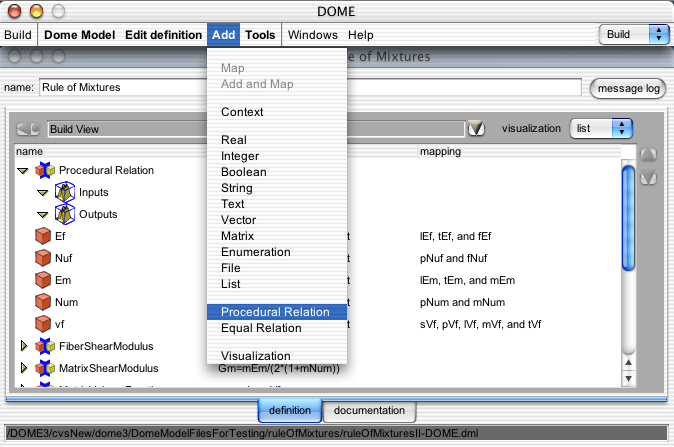Click the back navigation arrow beside Build View
This screenshot has width=674, height=447.
pyautogui.click(x=28, y=129)
